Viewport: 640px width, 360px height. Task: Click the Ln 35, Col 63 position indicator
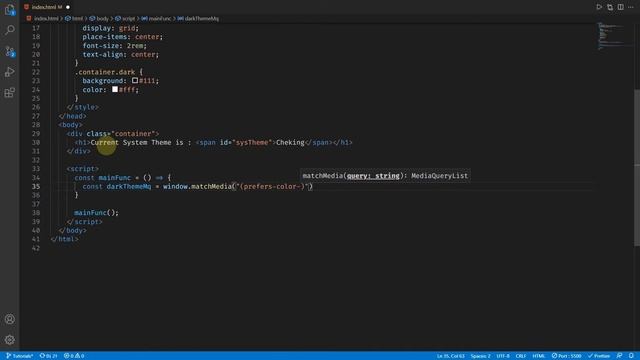451,356
